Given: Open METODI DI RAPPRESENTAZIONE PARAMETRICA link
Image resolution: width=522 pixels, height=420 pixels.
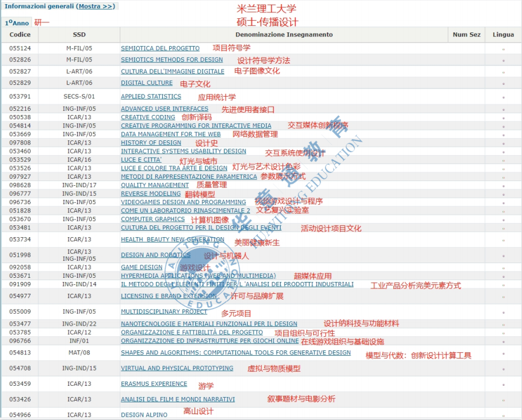Looking at the screenshot, I should coord(189,176).
